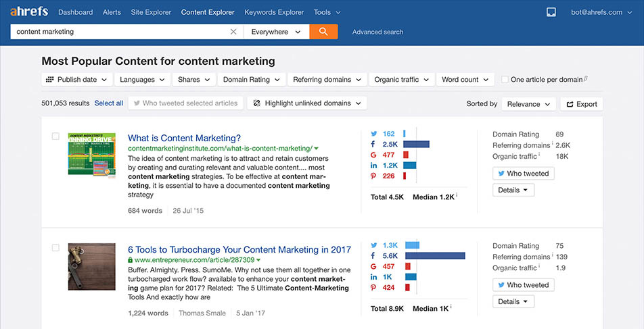Screen dimensions: 644x329
Task: Open Highlight unlinked domains dropdown
Action: (x=307, y=103)
